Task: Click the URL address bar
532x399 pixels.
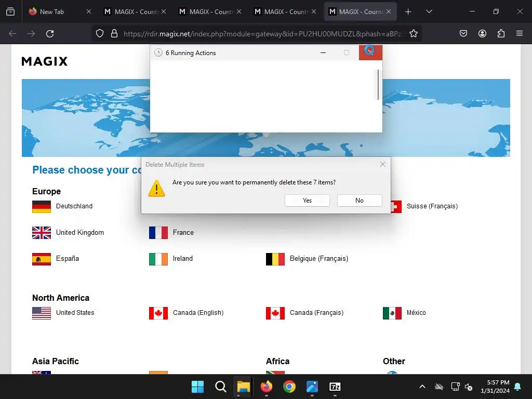Action: 263,34
